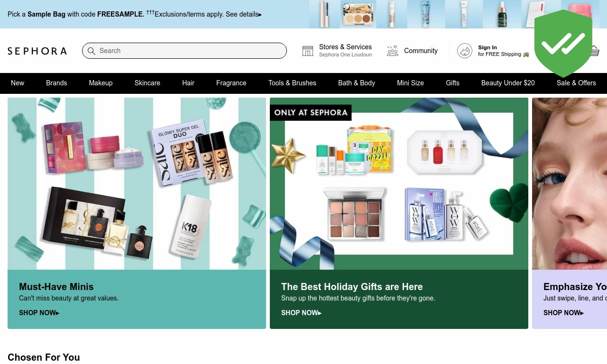Open the Sale & Offers menu
The width and height of the screenshot is (607, 364).
click(576, 83)
